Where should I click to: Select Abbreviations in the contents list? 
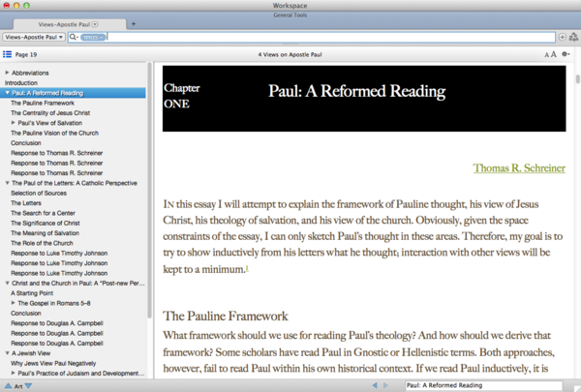30,73
